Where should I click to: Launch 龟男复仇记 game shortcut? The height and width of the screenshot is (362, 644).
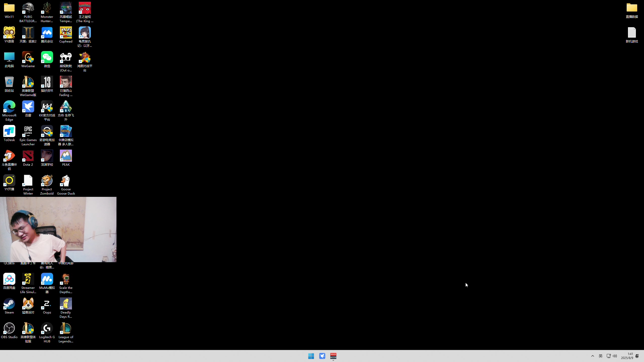tap(85, 37)
